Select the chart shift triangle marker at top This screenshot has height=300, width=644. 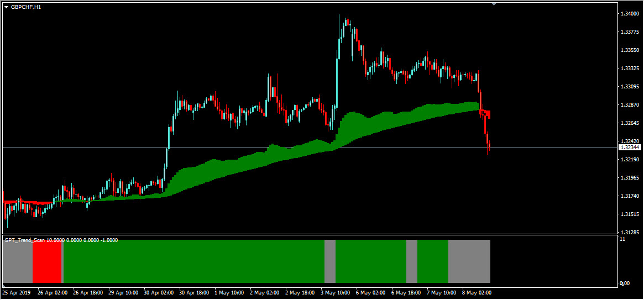pos(494,4)
